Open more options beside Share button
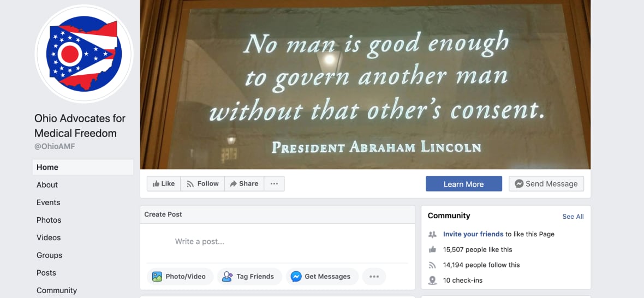 pos(275,183)
